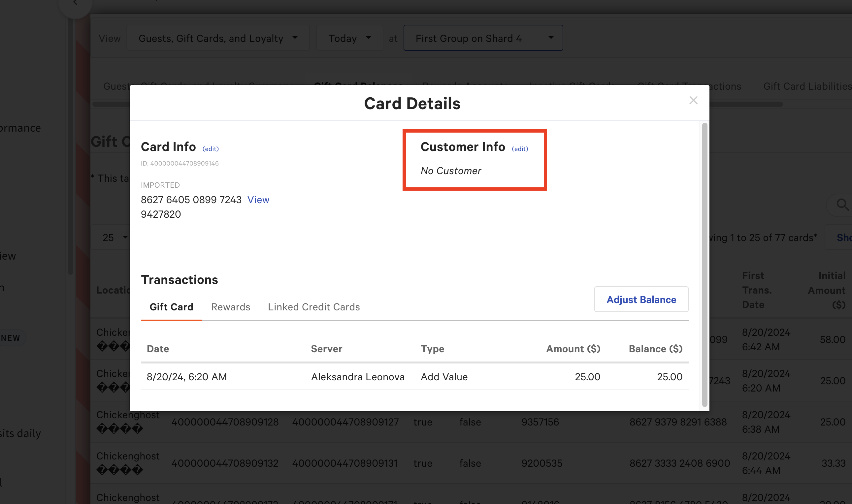Open the Gift Card Liabilities tab
The height and width of the screenshot is (504, 852).
click(807, 86)
